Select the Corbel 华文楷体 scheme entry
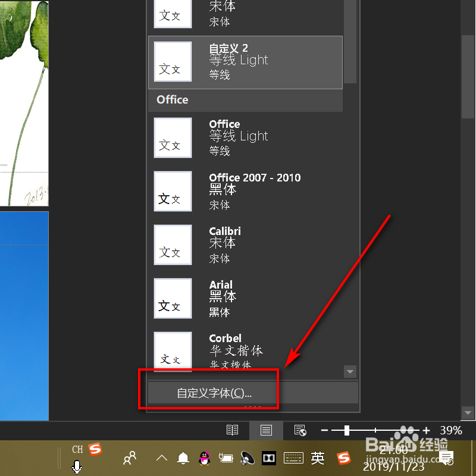476x476 pixels. (x=245, y=350)
